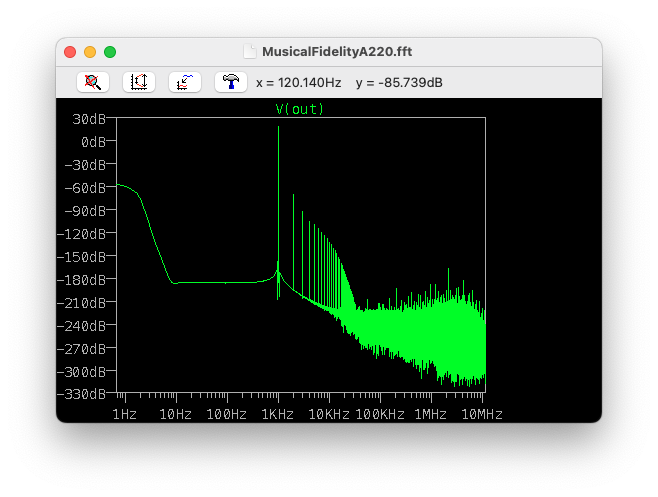Image resolution: width=658 pixels, height=497 pixels.
Task: Click the -300dB vertical axis label
Action: (x=81, y=372)
